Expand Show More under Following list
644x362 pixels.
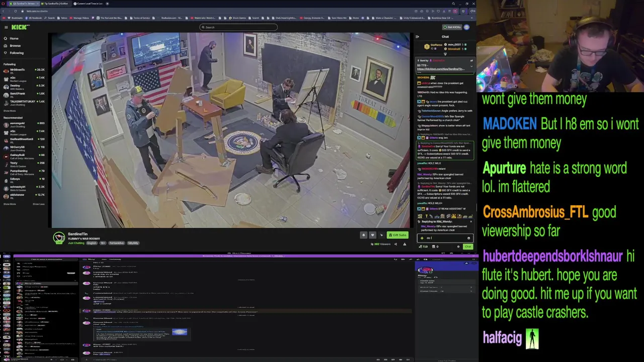point(10,111)
